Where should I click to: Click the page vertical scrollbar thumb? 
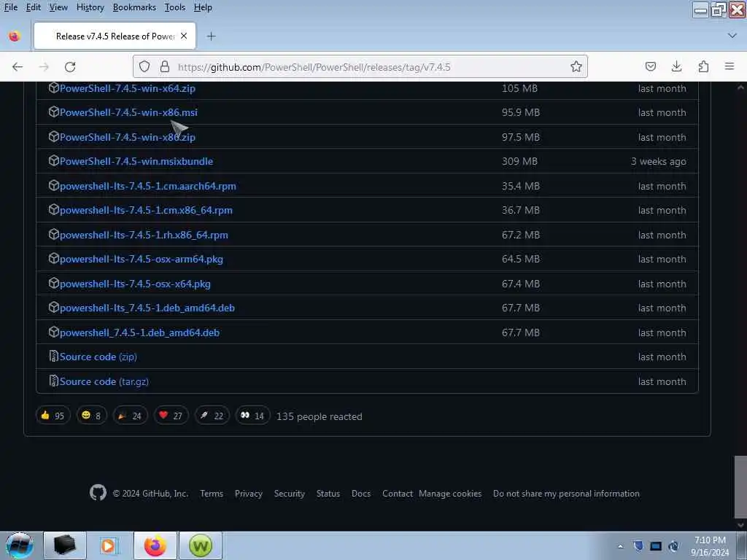(x=740, y=486)
